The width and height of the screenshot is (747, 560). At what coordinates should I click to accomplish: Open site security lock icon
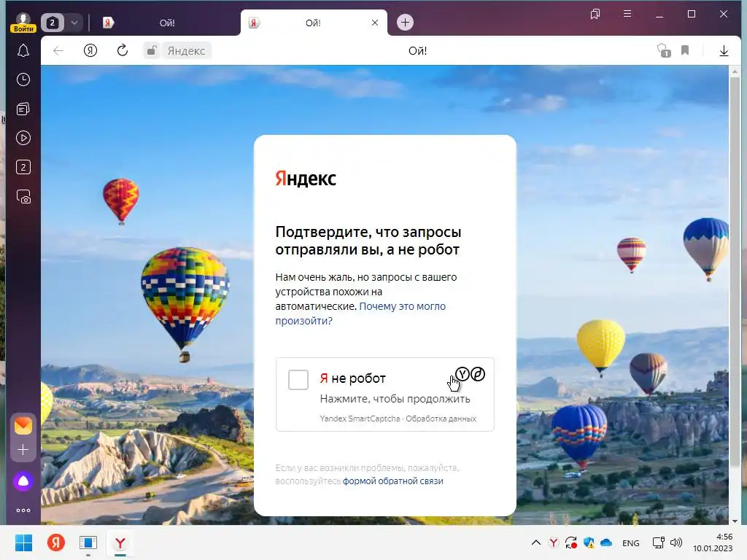[x=152, y=50]
